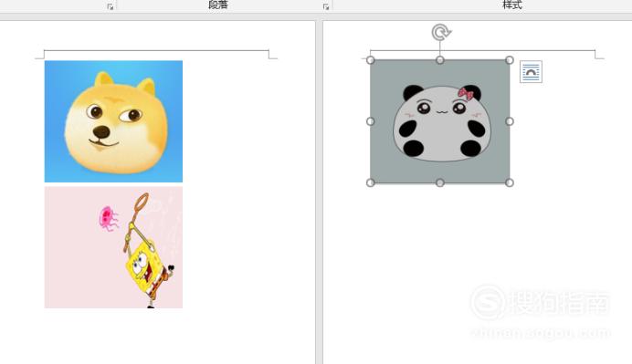This screenshot has height=364, width=632.
Task: Click the chinan.sogou.com watermark text
Action: point(541,333)
